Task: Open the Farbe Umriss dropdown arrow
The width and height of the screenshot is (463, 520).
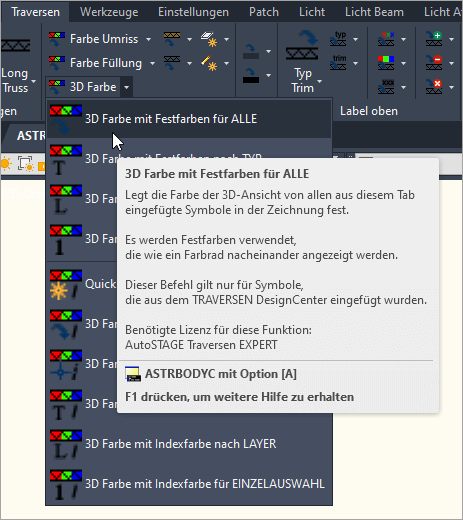Action: (148, 39)
